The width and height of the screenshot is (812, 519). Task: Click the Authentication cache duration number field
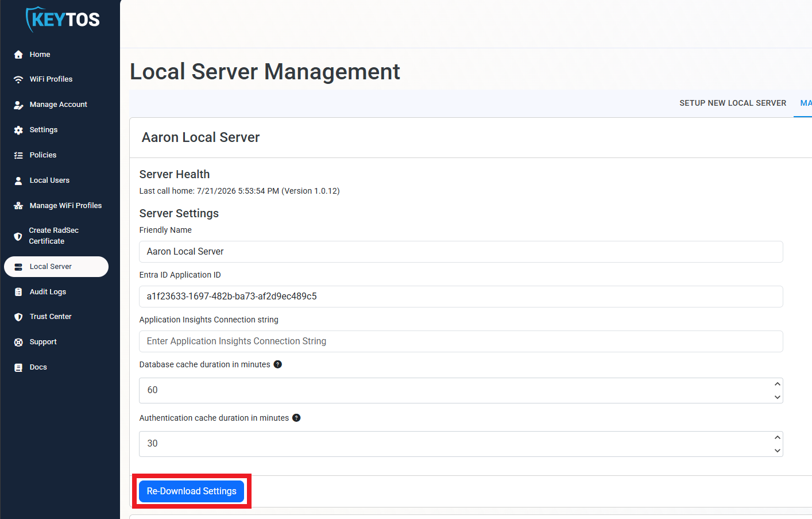461,444
